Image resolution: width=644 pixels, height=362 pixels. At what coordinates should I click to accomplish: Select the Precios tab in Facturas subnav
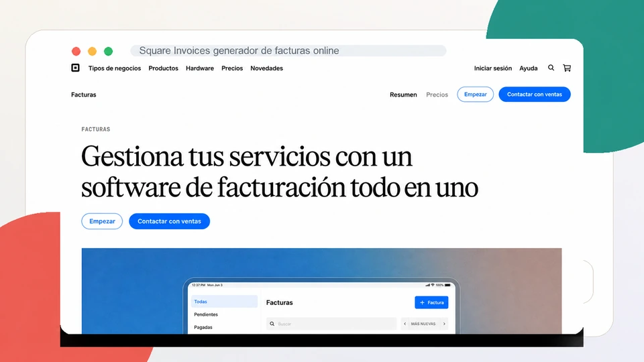pyautogui.click(x=437, y=95)
